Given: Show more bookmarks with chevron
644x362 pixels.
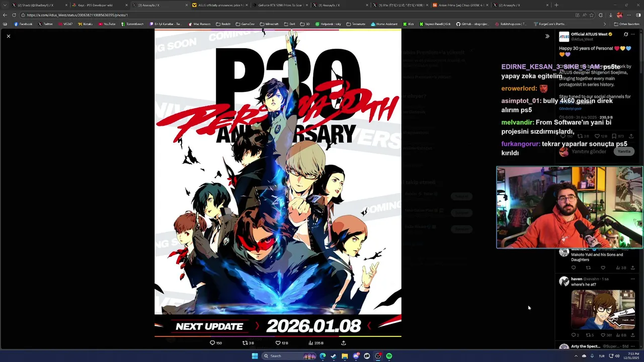Looking at the screenshot, I should coord(605,24).
